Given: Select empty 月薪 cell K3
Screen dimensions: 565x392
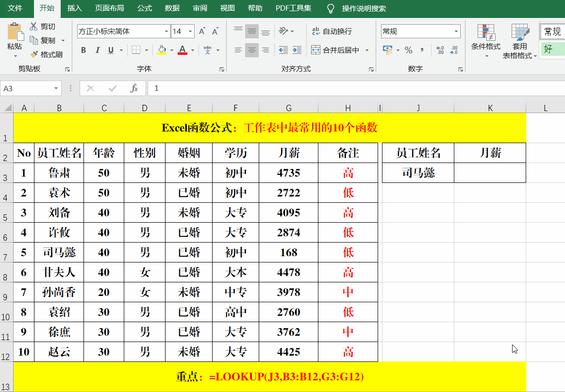Looking at the screenshot, I should coord(490,173).
